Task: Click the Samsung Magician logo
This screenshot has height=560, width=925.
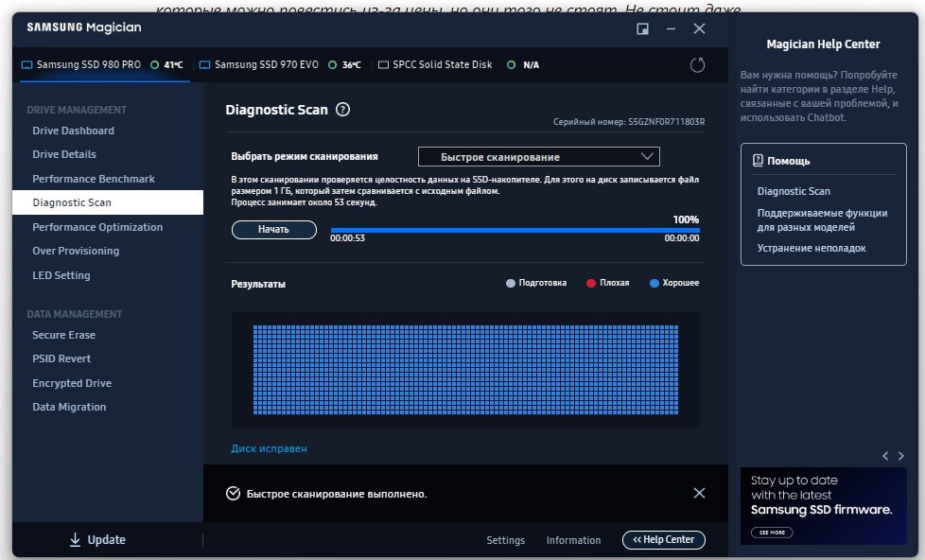Action: coord(84,27)
